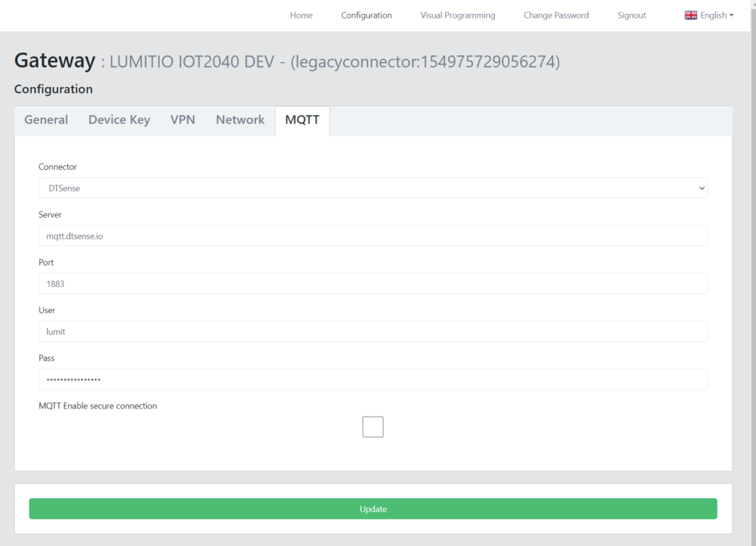Click the 'MQTT Enable secure connection' label

point(98,406)
